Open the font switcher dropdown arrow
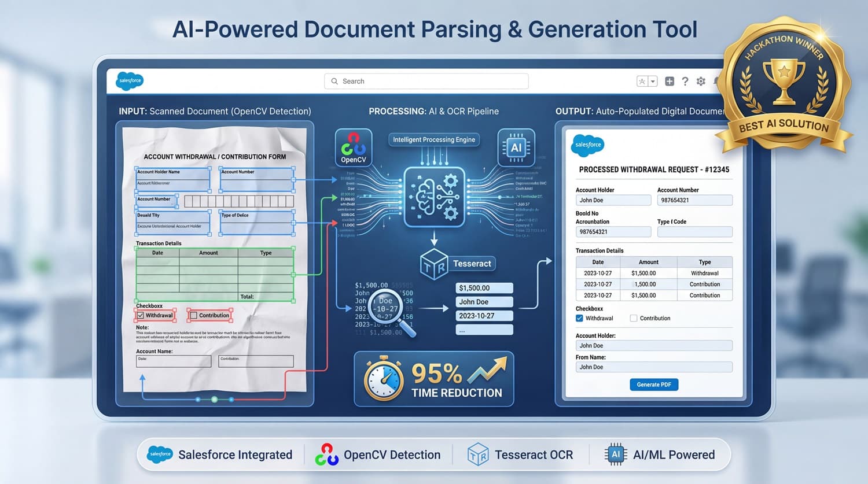868x484 pixels. (653, 81)
